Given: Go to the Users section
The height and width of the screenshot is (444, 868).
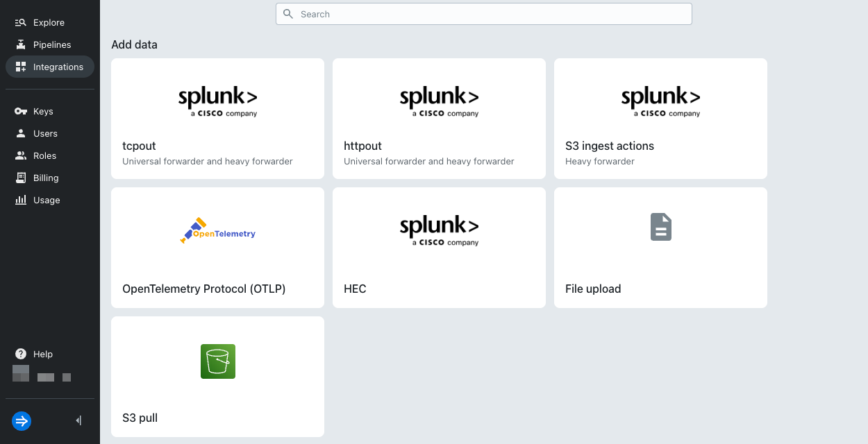Looking at the screenshot, I should click(x=45, y=134).
